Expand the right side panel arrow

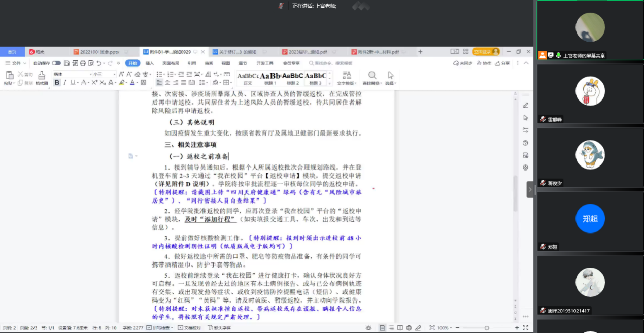(530, 189)
